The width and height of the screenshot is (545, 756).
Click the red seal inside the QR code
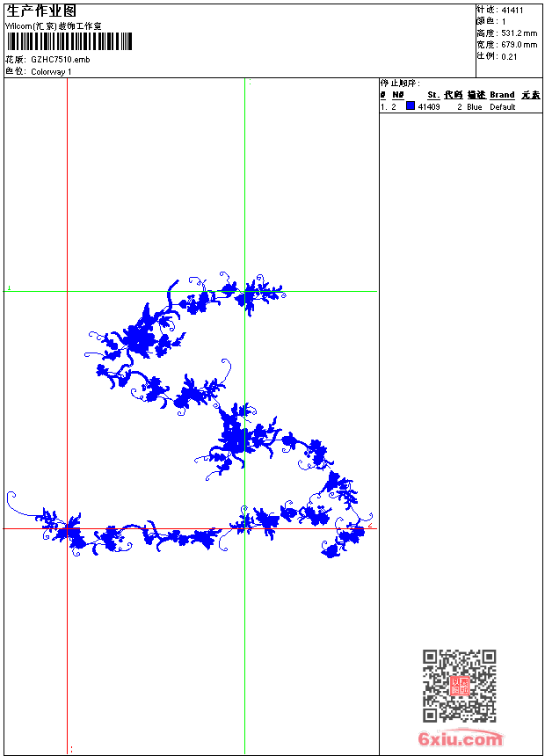point(459,686)
